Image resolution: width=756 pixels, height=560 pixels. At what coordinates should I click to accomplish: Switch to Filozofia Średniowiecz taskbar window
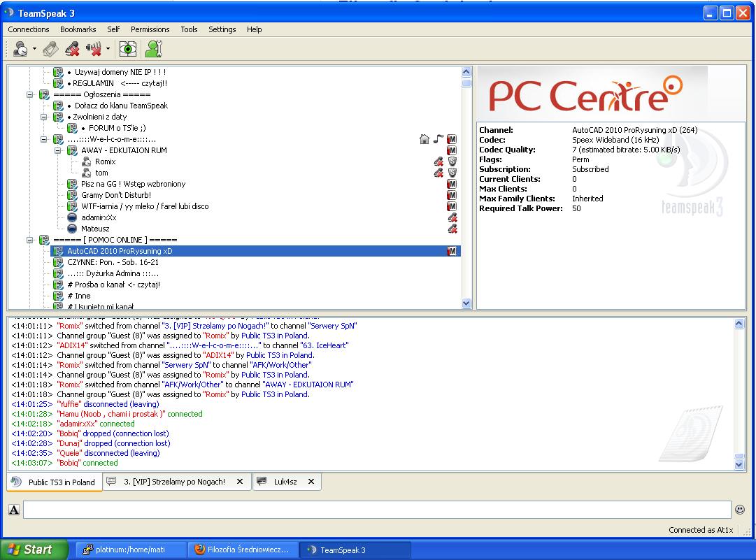tap(243, 550)
